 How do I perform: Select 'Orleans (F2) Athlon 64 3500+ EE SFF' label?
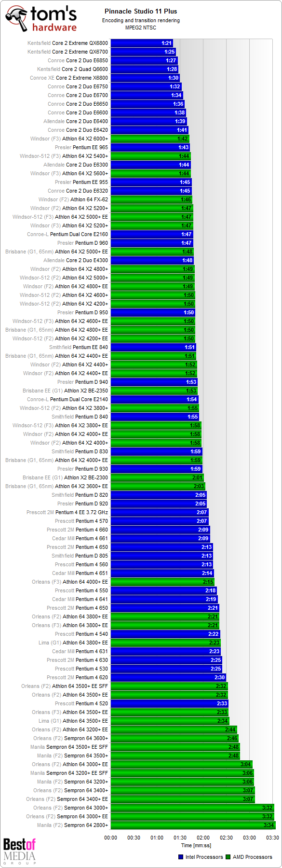tap(65, 686)
